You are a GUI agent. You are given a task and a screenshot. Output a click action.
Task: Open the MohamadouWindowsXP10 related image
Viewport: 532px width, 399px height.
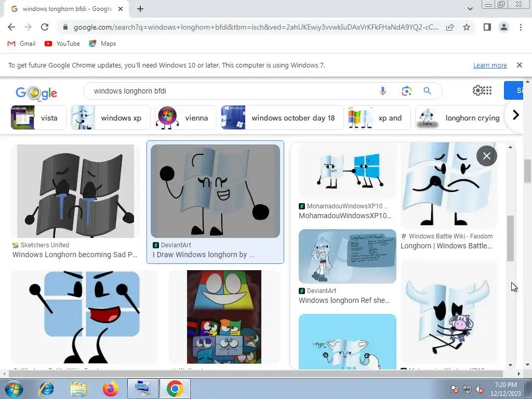pos(348,170)
